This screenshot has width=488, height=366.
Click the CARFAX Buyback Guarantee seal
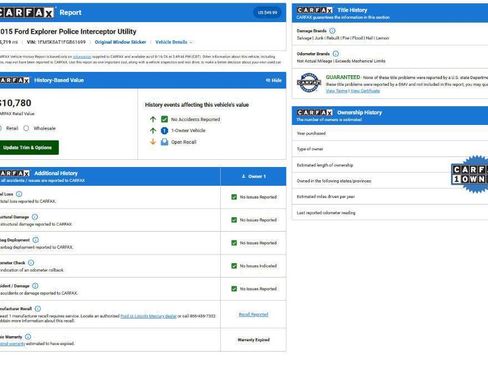pyautogui.click(x=309, y=83)
